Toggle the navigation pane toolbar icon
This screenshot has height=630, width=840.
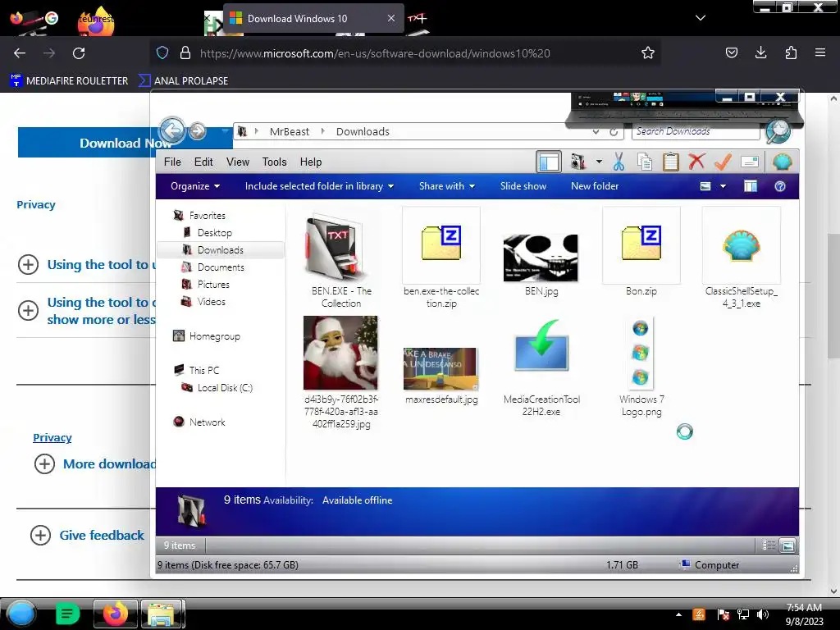(549, 162)
